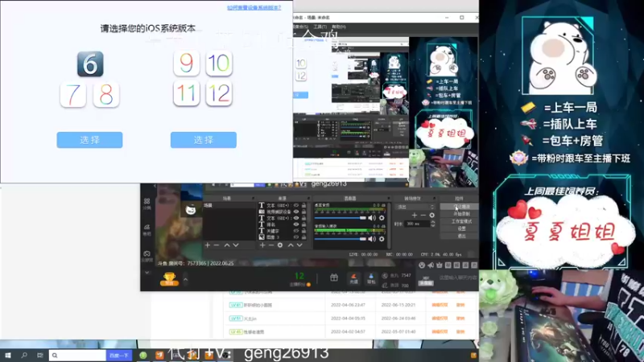The width and height of the screenshot is (644, 362).
Task: Click the chat message input field
Action: 457,278
